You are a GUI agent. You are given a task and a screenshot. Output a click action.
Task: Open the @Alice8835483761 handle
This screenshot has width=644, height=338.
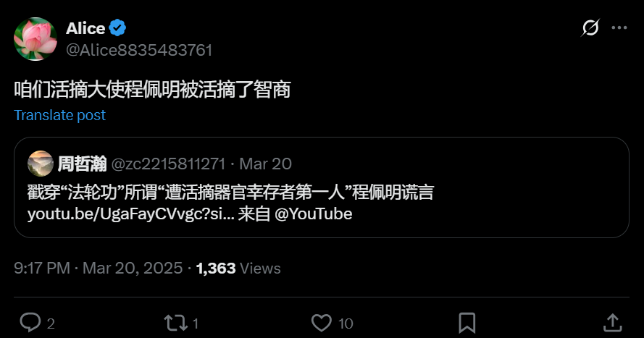(x=139, y=50)
